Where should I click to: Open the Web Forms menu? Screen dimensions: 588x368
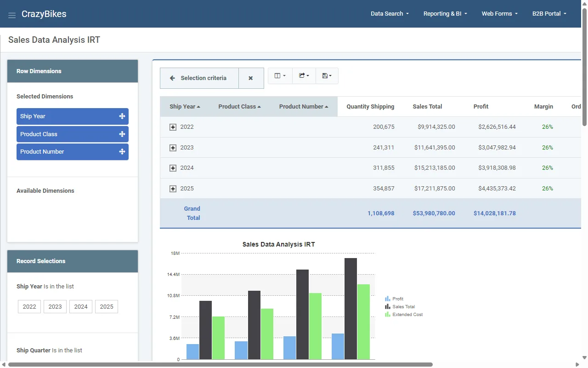pyautogui.click(x=499, y=14)
